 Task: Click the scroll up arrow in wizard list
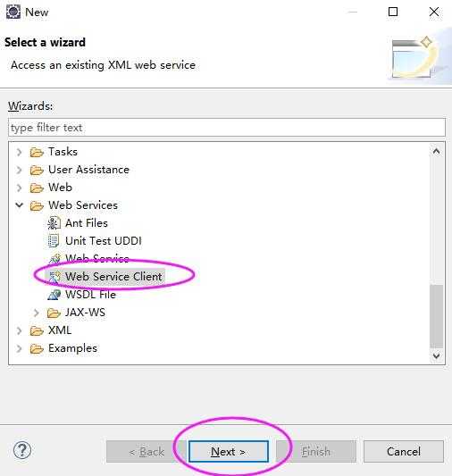click(x=437, y=151)
